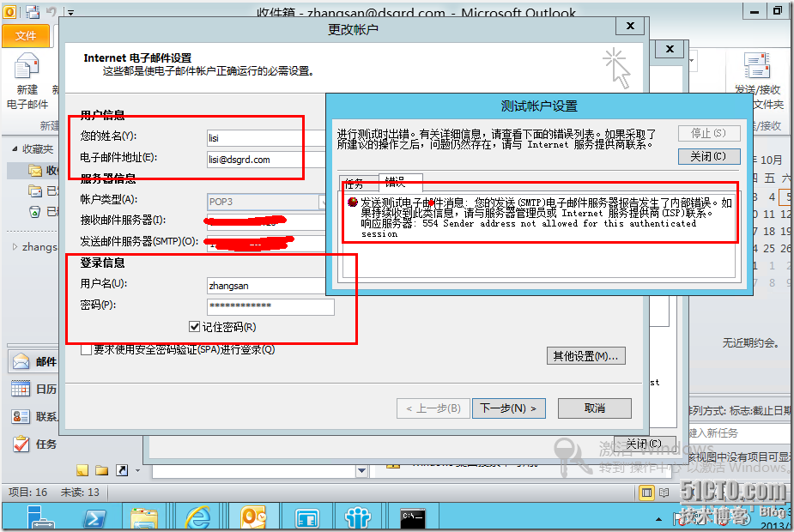Click the unread count 未读: 13 in status bar
The image size is (794, 532).
pyautogui.click(x=80, y=492)
